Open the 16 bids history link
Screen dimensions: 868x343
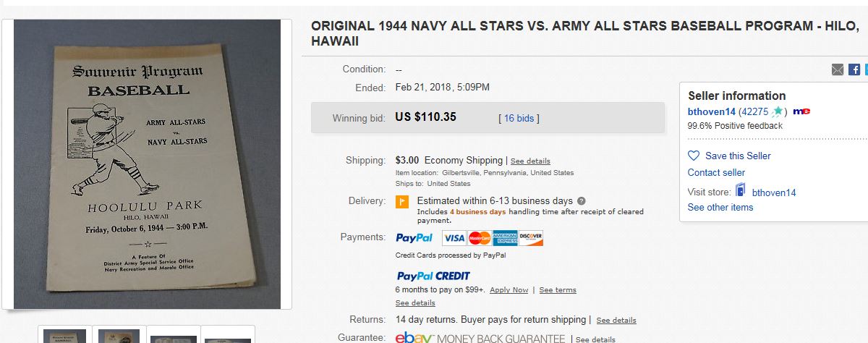(519, 118)
